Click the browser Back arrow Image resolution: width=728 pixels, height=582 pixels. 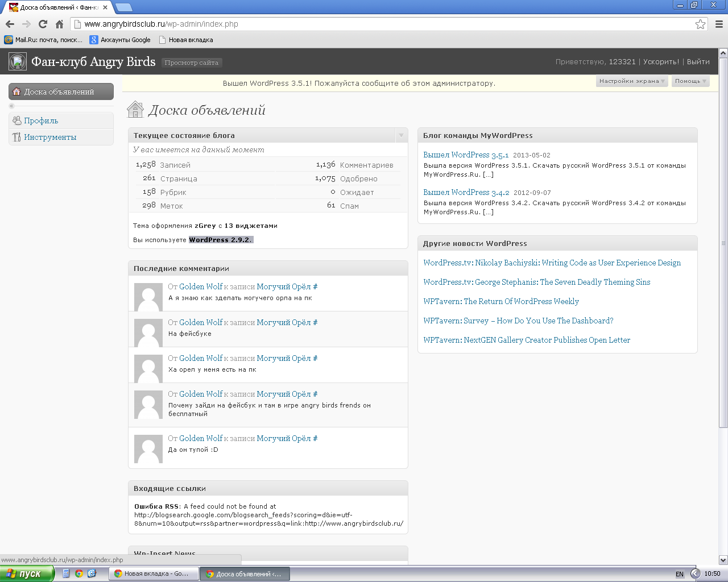tap(10, 24)
